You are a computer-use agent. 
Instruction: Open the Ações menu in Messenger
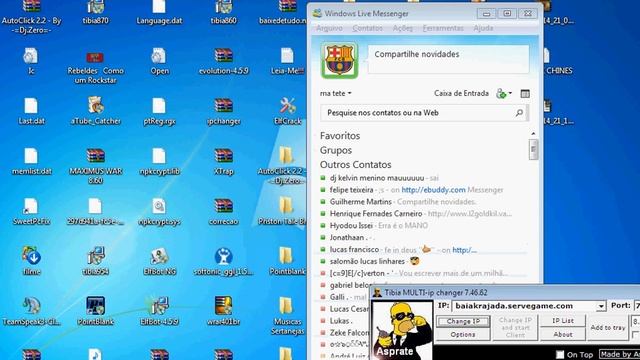(x=402, y=28)
